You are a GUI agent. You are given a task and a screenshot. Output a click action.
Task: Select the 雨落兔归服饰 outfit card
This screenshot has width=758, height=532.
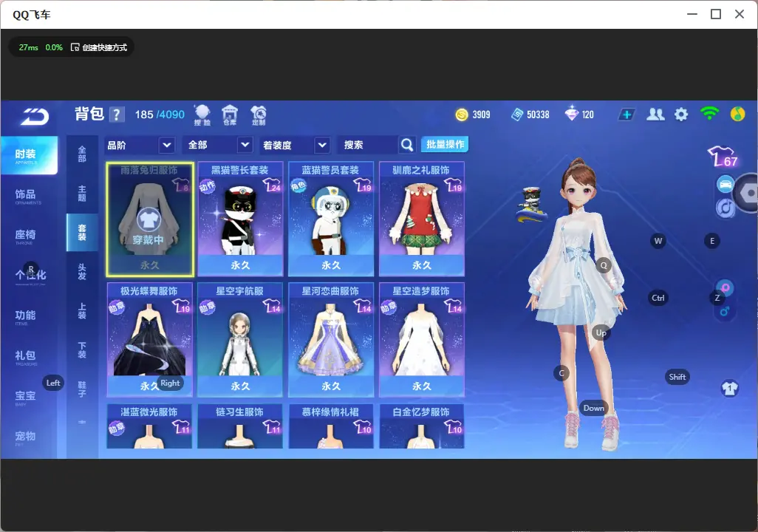150,219
